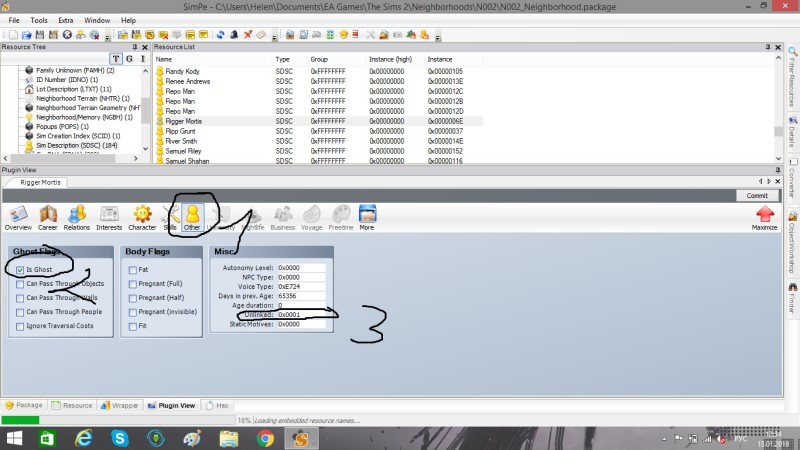Screen dimensions: 800x450
Task: Check the Fit body flag
Action: click(x=133, y=326)
